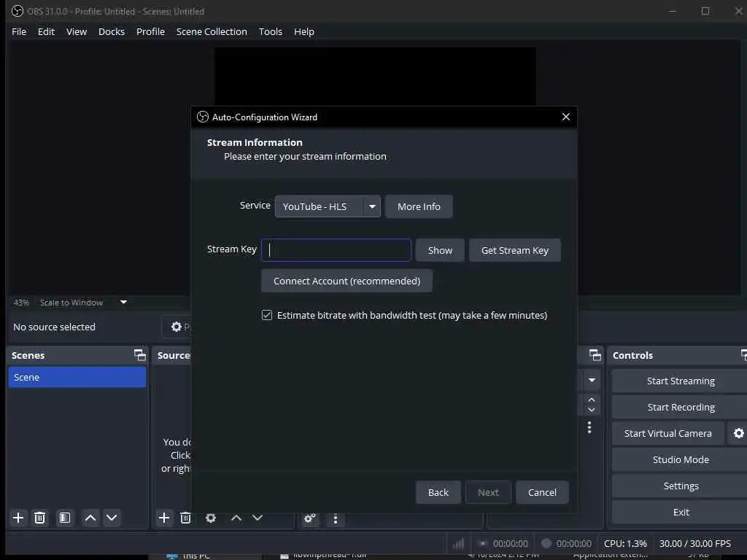Move scene up with the arrow icon

[x=90, y=518]
